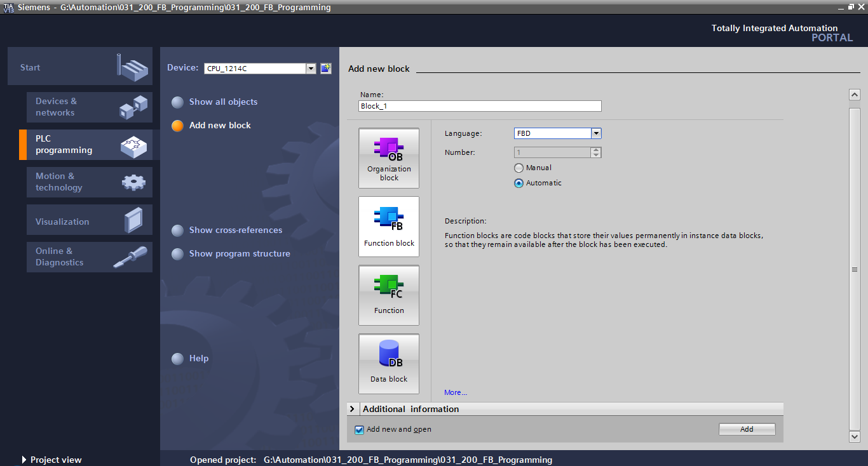Open Online & Diagnostics portal
868x466 pixels.
[x=90, y=257]
